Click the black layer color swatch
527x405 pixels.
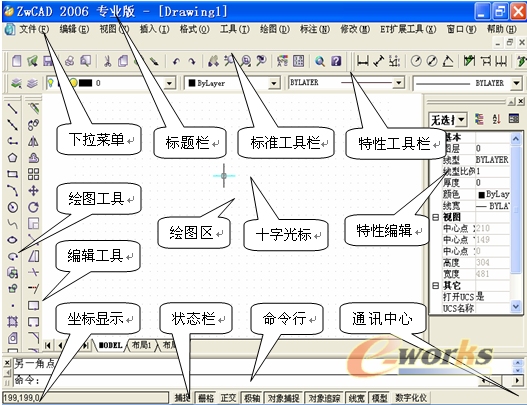(x=85, y=83)
